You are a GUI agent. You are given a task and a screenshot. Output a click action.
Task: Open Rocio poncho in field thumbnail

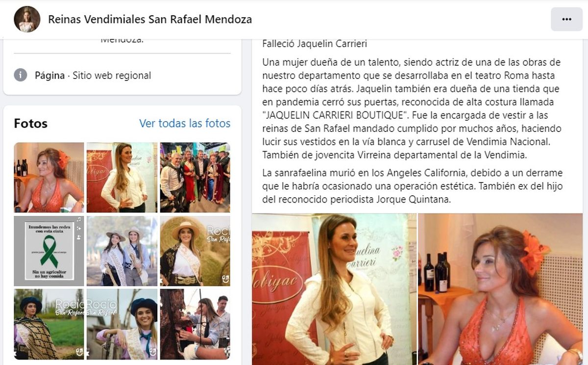tap(49, 324)
